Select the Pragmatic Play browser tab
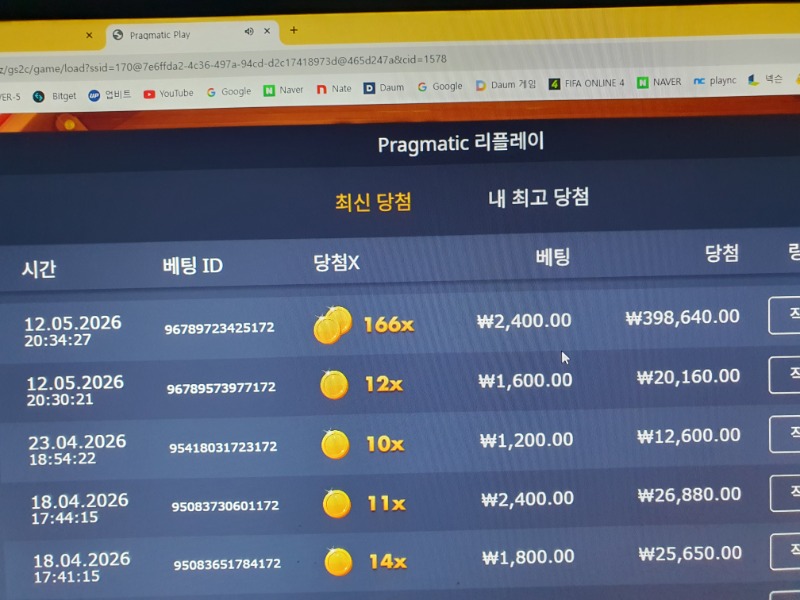This screenshot has height=600, width=800. coord(192,34)
